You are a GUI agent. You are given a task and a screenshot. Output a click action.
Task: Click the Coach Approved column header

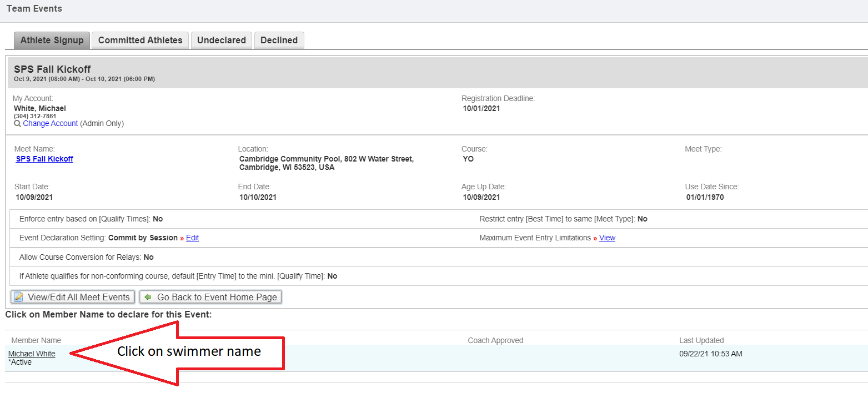[495, 340]
